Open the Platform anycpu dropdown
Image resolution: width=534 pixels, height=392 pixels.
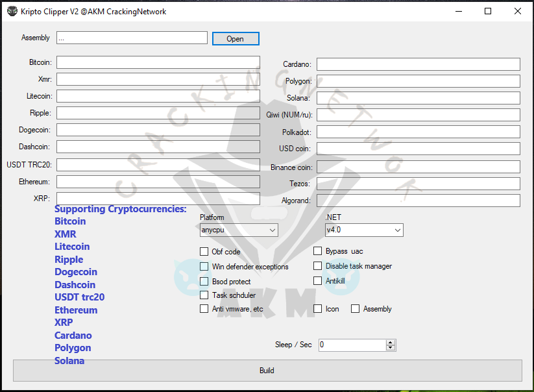point(239,230)
